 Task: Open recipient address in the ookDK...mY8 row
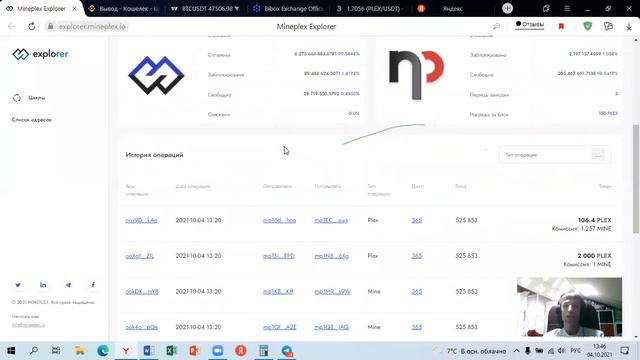[x=332, y=291]
